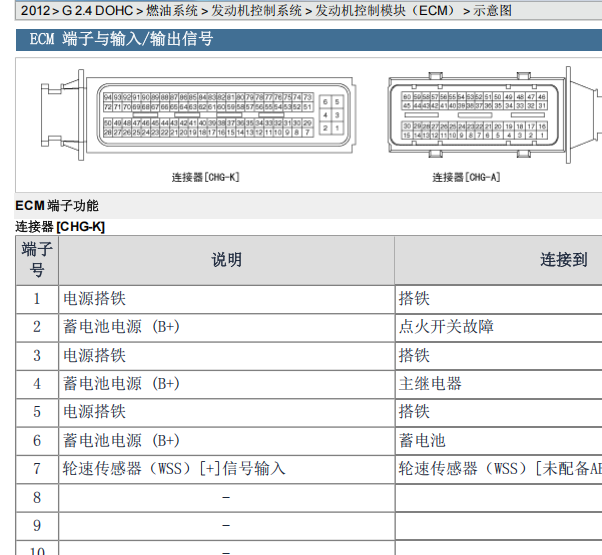602x555 pixels.
Task: Click the bold 连接器 [CHG-K] table title
Action: click(60, 226)
